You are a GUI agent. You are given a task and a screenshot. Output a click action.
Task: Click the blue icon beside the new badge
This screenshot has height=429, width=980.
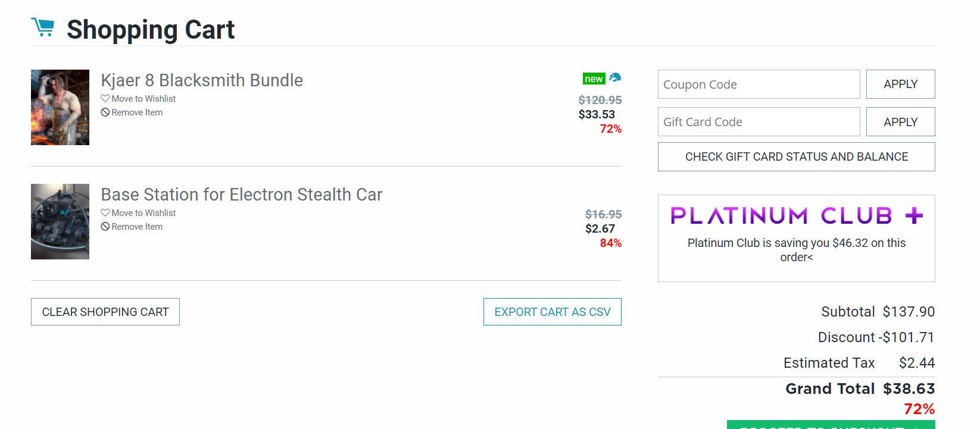pyautogui.click(x=615, y=78)
